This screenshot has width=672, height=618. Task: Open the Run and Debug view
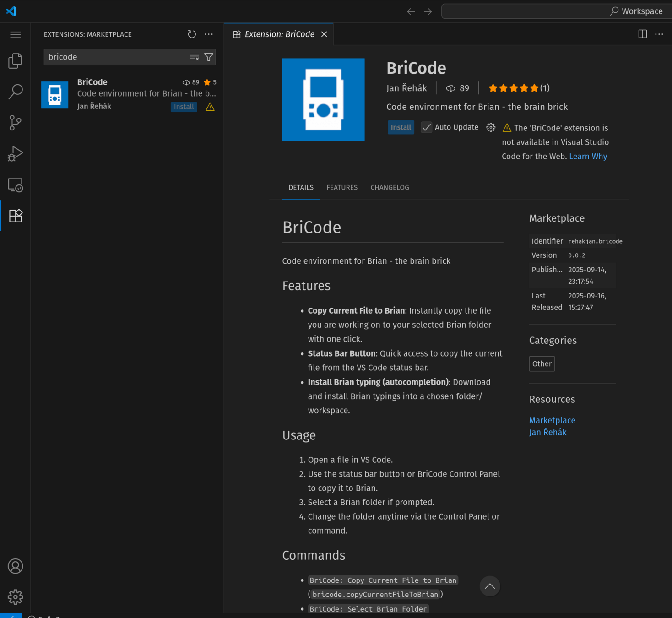tap(15, 154)
